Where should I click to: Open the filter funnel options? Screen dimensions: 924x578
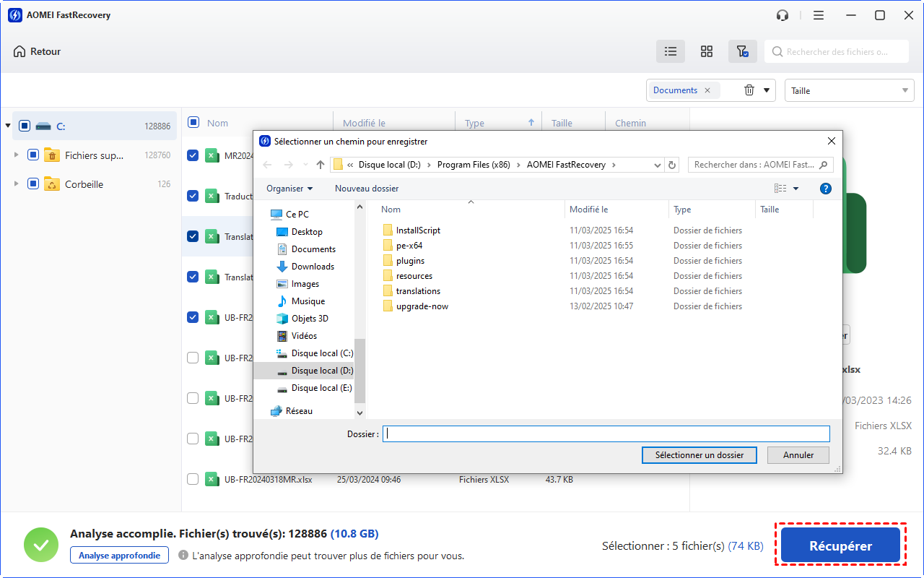point(742,51)
